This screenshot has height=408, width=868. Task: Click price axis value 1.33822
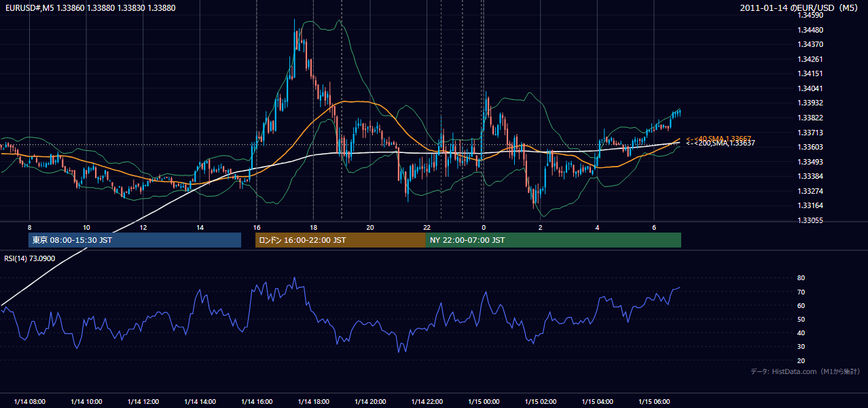click(810, 118)
